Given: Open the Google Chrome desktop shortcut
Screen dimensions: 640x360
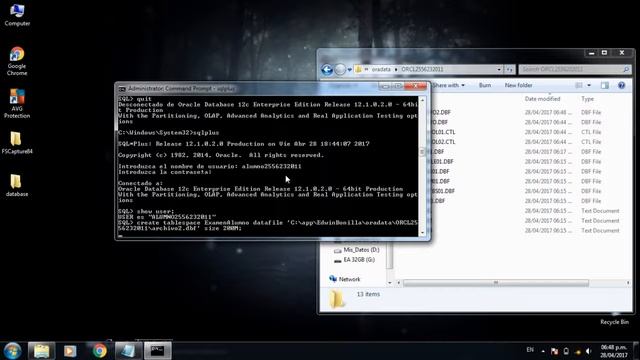Looking at the screenshot, I should [x=17, y=61].
